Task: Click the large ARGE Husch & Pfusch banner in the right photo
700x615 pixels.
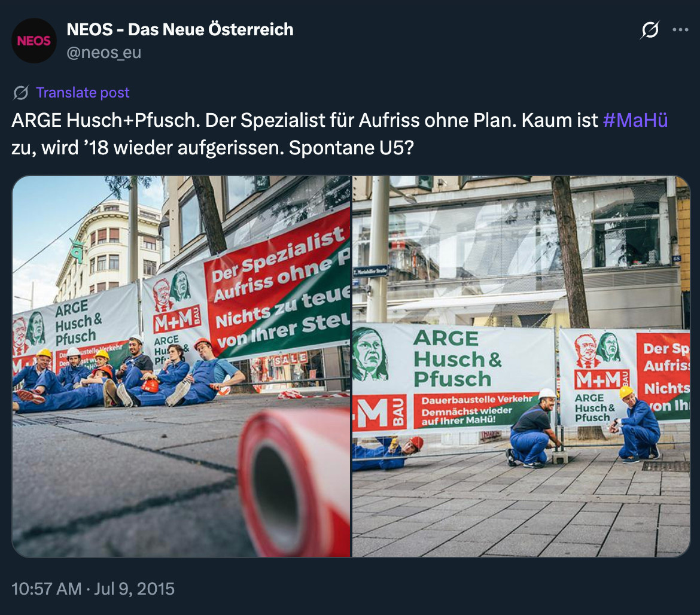Action: pyautogui.click(x=453, y=378)
